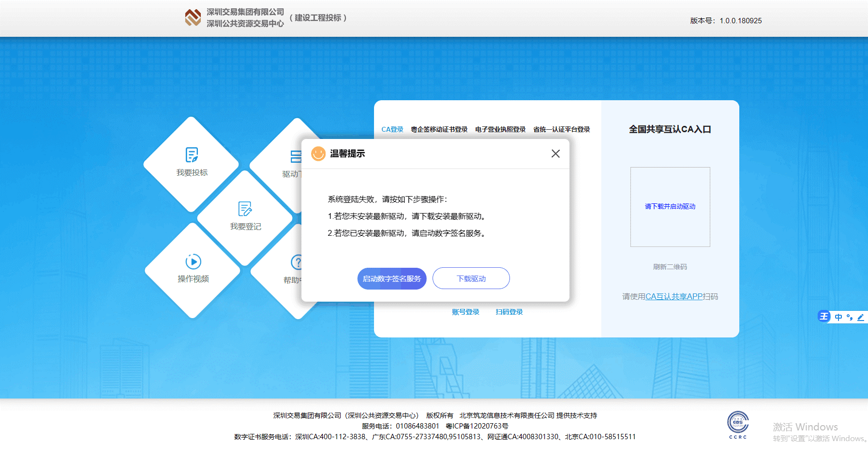This screenshot has height=460, width=868.
Task: Close the 温馨提示 dialog
Action: coord(555,153)
